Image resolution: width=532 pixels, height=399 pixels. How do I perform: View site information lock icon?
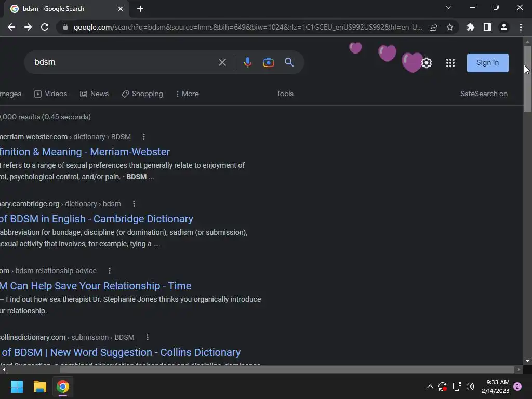coord(65,27)
